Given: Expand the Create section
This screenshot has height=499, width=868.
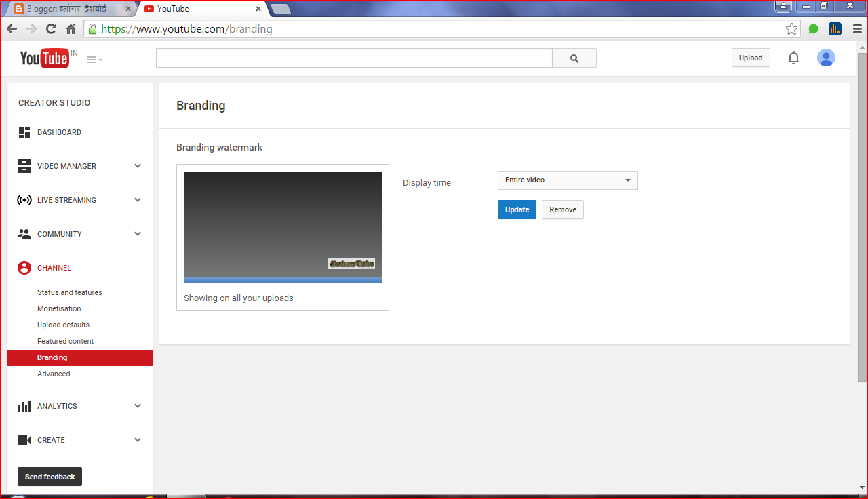Looking at the screenshot, I should coord(138,440).
